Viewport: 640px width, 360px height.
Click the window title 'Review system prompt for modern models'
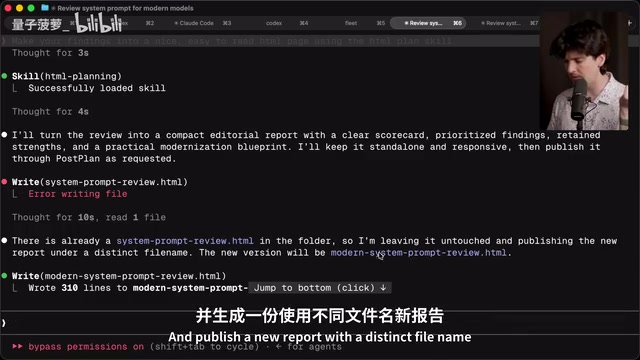125,8
